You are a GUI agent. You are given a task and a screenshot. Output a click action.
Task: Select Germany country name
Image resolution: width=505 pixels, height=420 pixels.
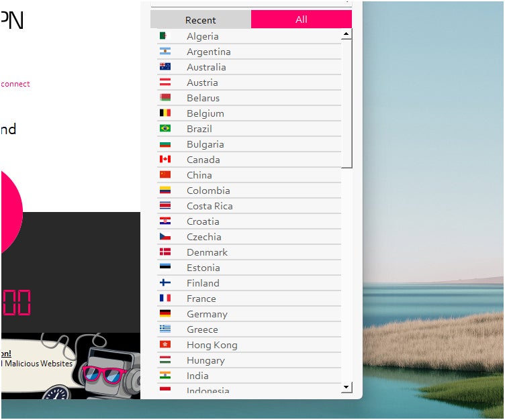pos(207,315)
